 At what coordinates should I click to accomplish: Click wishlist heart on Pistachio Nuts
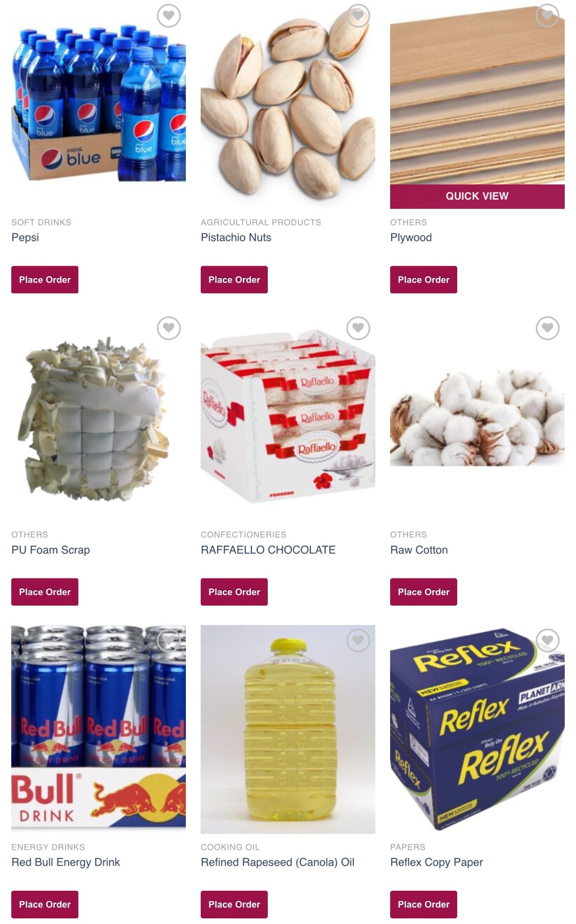click(x=358, y=16)
